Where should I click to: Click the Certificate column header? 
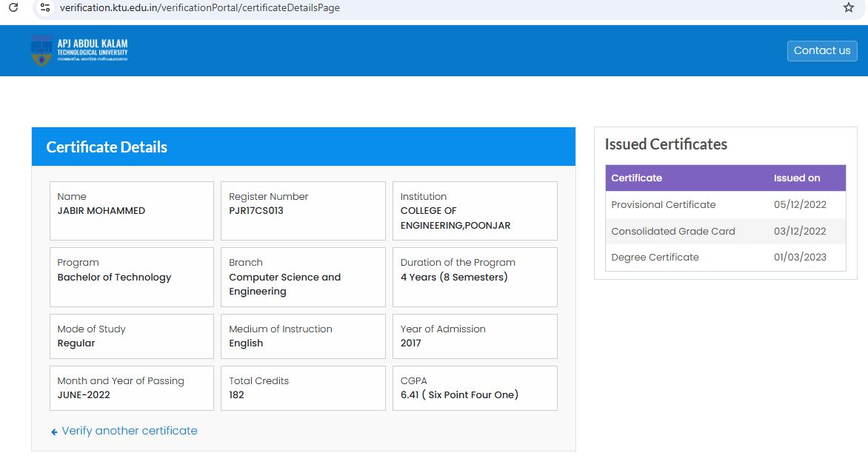[x=636, y=178]
